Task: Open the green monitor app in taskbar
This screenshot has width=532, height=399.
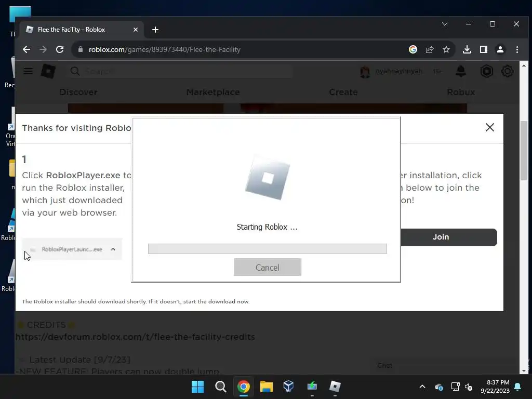Action: [312, 387]
